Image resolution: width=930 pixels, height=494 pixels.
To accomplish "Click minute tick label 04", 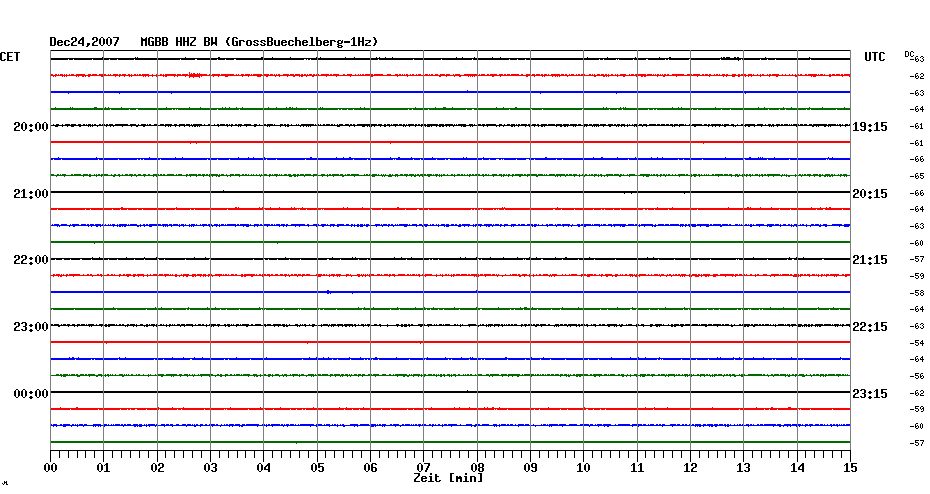I will tap(263, 468).
